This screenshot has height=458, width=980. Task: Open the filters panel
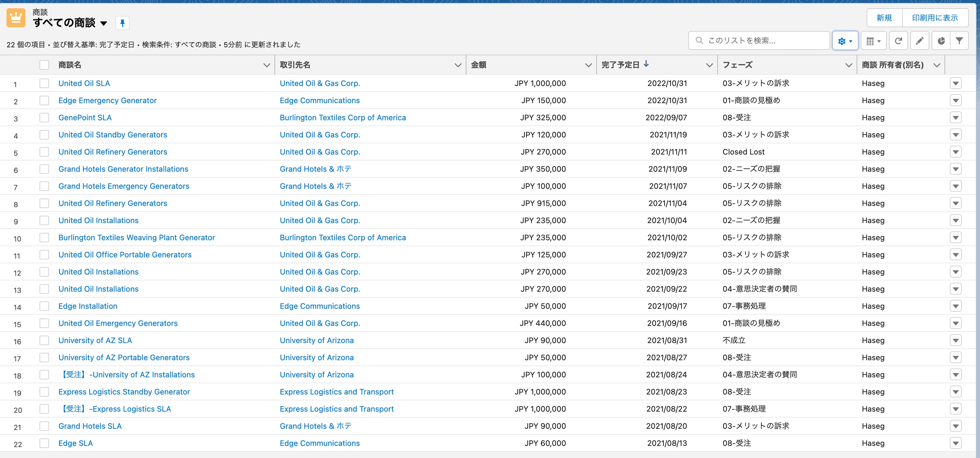(959, 41)
